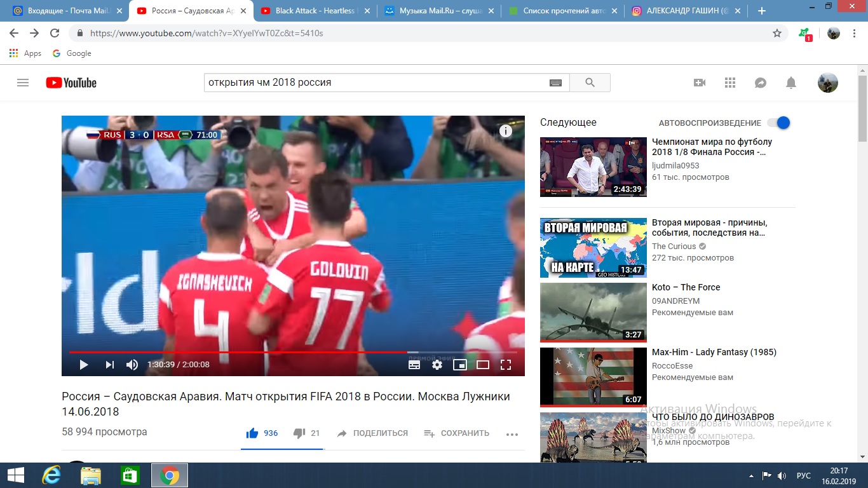Image resolution: width=868 pixels, height=488 pixels.
Task: Show hidden system tray icons
Action: click(752, 475)
